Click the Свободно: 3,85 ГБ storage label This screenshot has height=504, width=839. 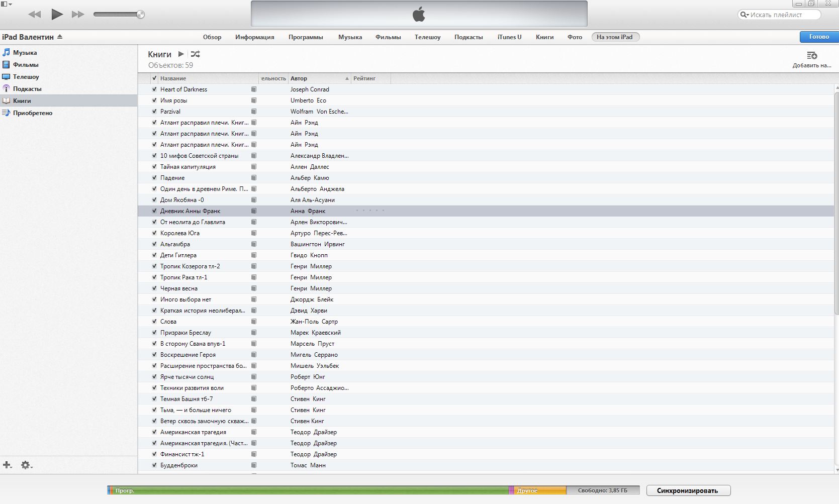[x=603, y=490]
